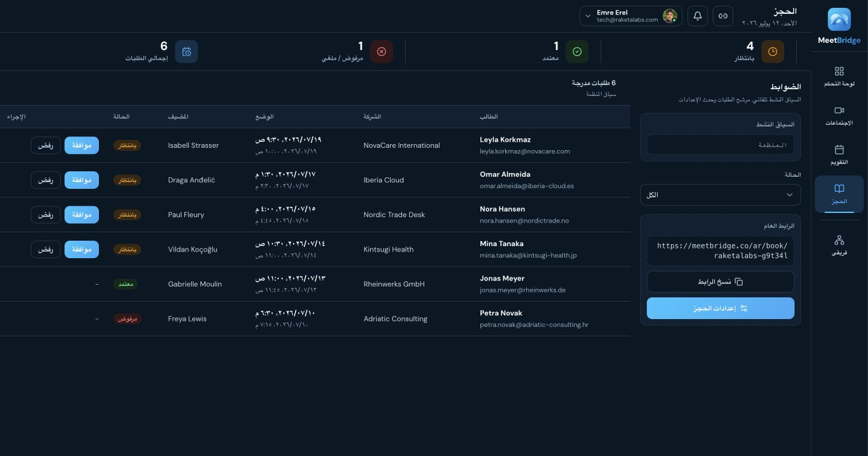The height and width of the screenshot is (456, 868).
Task: Click requester name Jonas Meyer
Action: click(502, 278)
